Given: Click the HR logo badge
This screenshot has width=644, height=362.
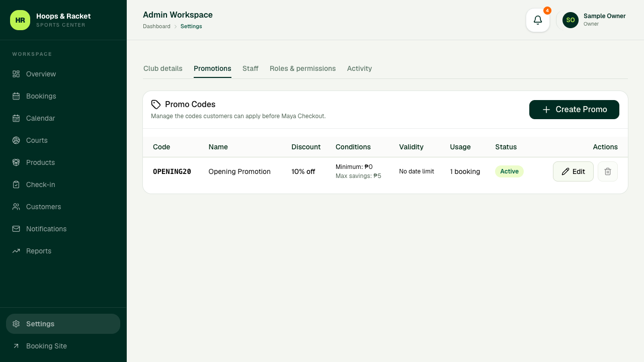Looking at the screenshot, I should 20,20.
